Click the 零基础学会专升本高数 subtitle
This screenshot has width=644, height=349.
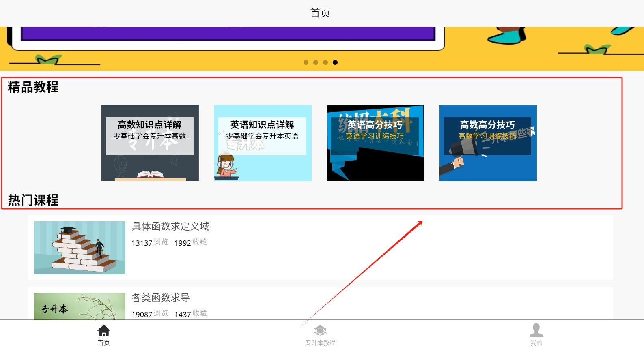tap(150, 136)
